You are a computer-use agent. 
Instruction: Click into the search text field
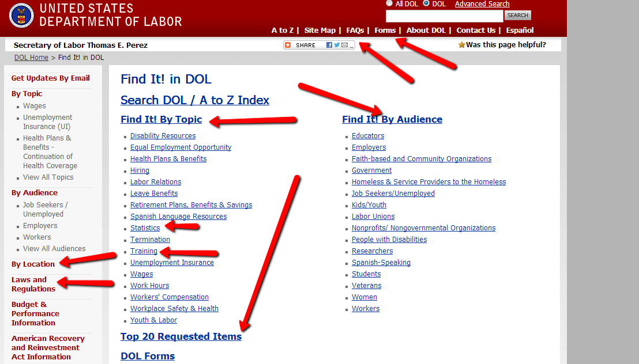coord(444,16)
